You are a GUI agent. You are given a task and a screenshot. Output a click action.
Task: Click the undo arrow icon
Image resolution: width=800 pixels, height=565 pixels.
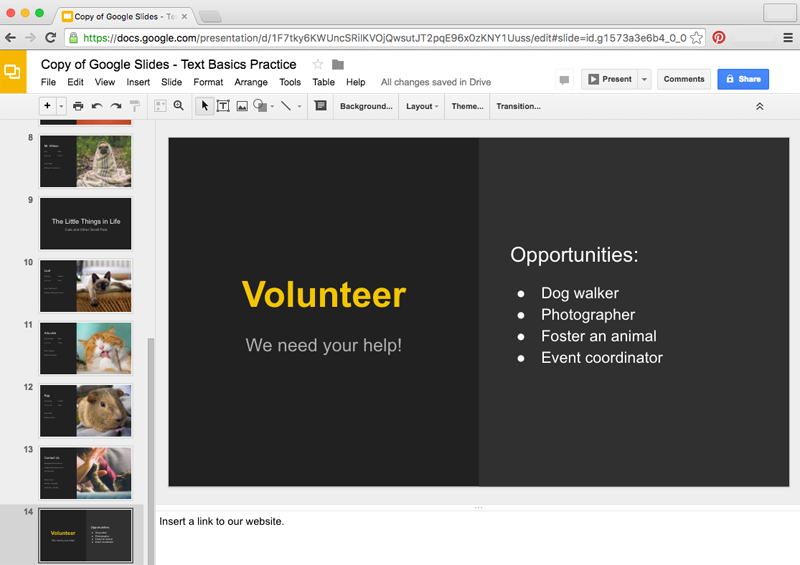[97, 106]
